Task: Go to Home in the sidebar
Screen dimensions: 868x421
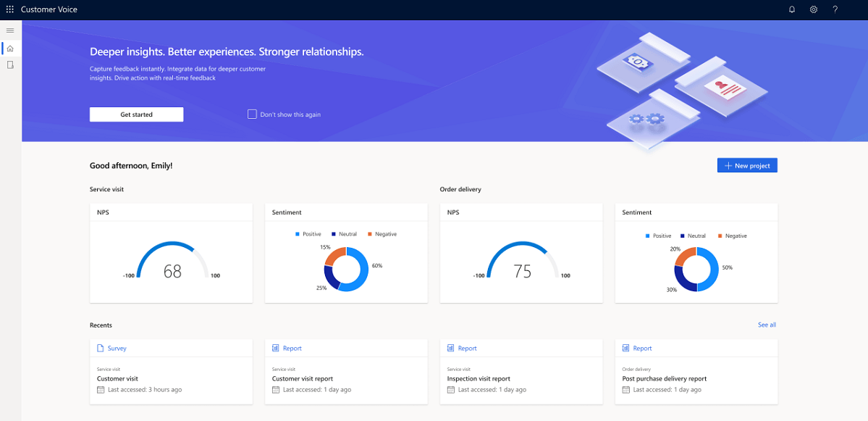Action: point(10,49)
